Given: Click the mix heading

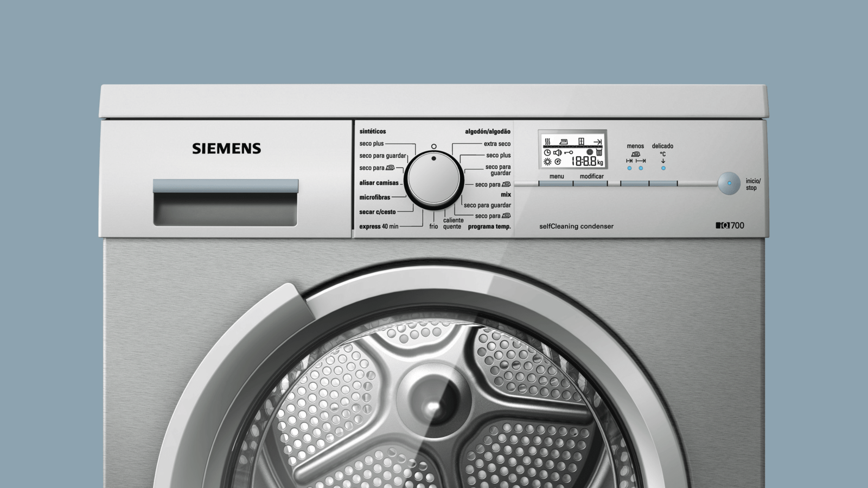Looking at the screenshot, I should click(x=506, y=195).
